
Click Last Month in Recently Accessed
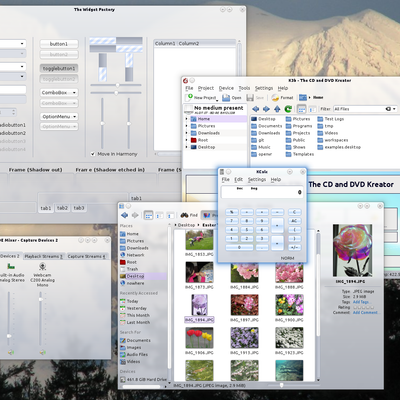(135, 322)
